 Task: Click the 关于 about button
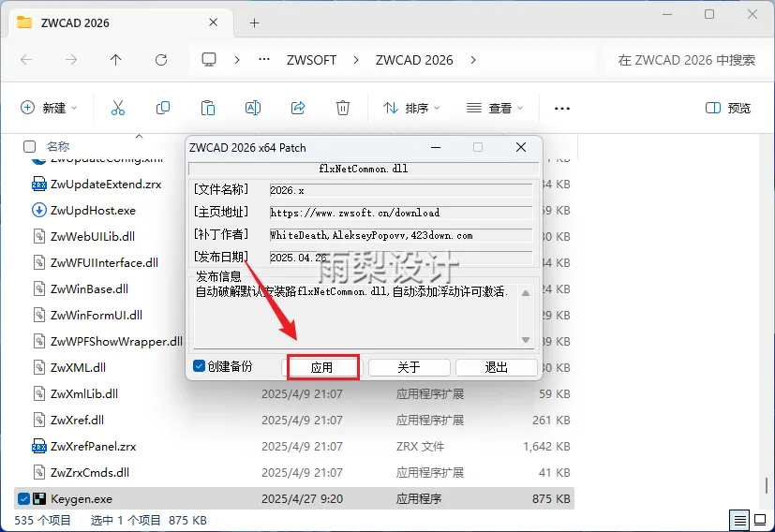click(x=410, y=367)
